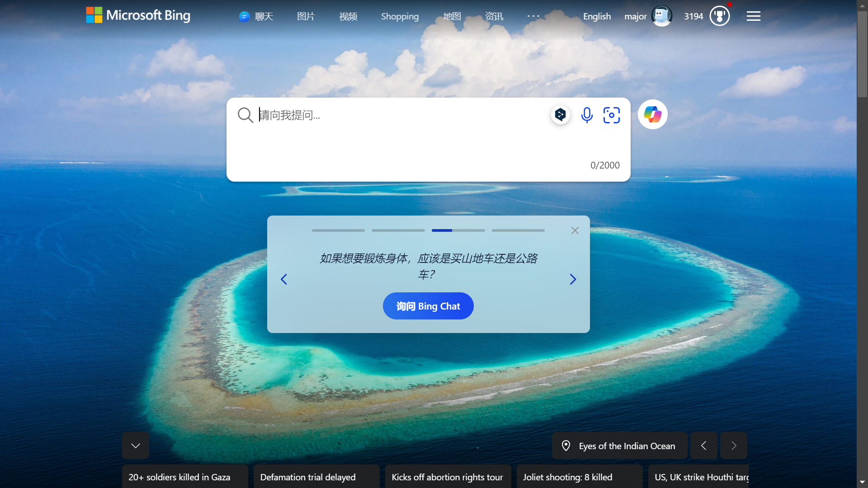Click the user rewards trophy icon
Screen dimensions: 868x488
coord(720,16)
